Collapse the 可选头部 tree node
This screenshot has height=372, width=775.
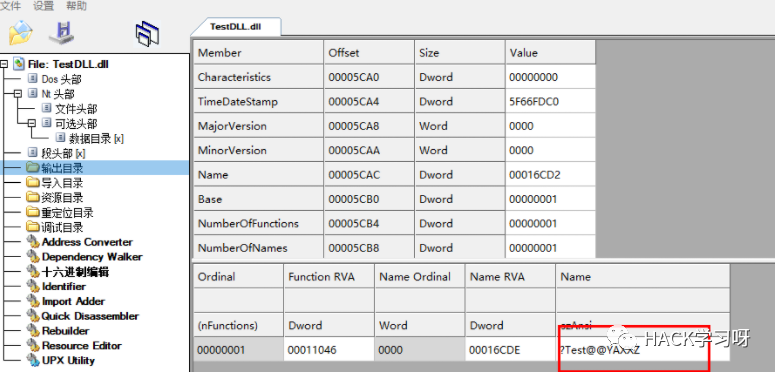point(32,123)
